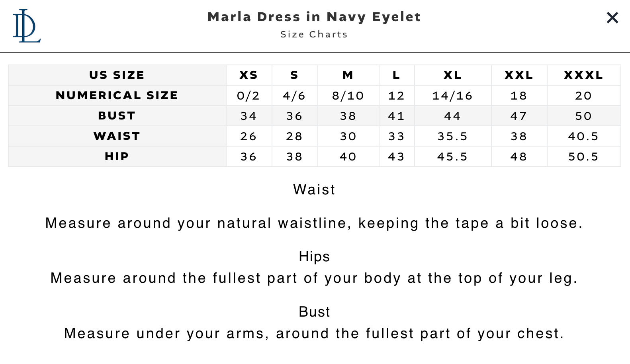Click the HIP row label in table
The width and height of the screenshot is (630, 364).
(117, 156)
